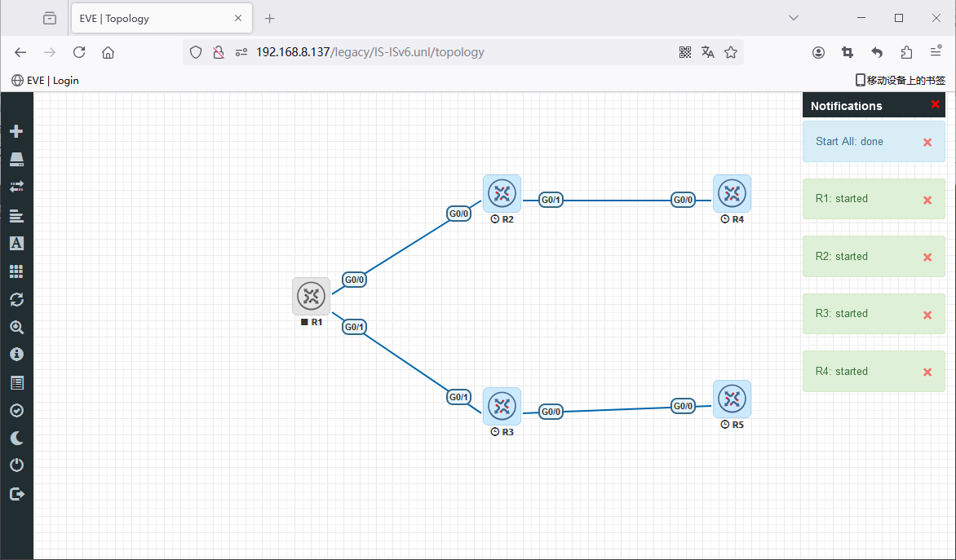Select the 'EVE | Topology' browser tab

coord(152,18)
